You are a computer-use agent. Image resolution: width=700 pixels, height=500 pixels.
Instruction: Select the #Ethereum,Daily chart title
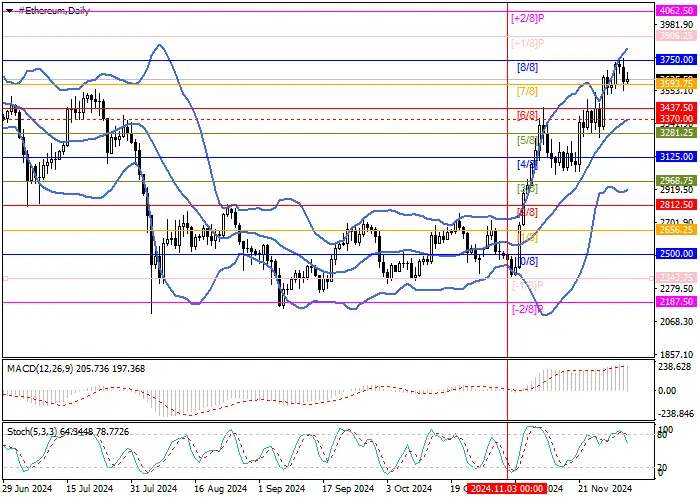point(54,11)
